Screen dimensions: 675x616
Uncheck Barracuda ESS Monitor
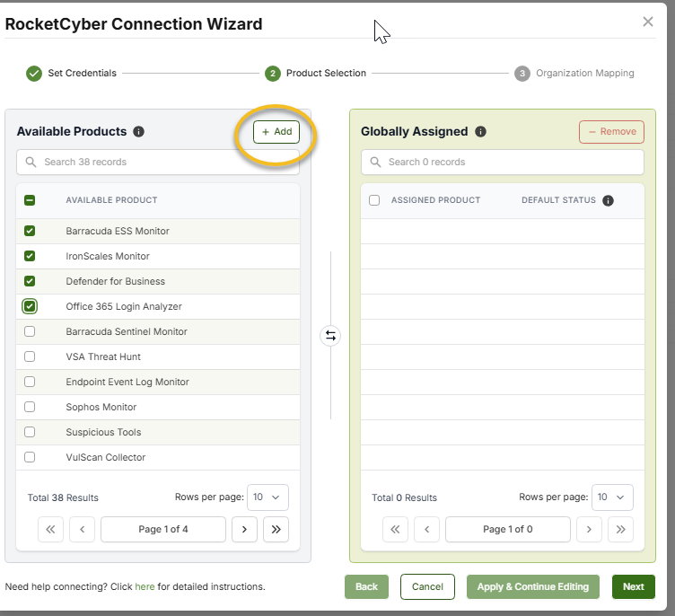pos(30,231)
